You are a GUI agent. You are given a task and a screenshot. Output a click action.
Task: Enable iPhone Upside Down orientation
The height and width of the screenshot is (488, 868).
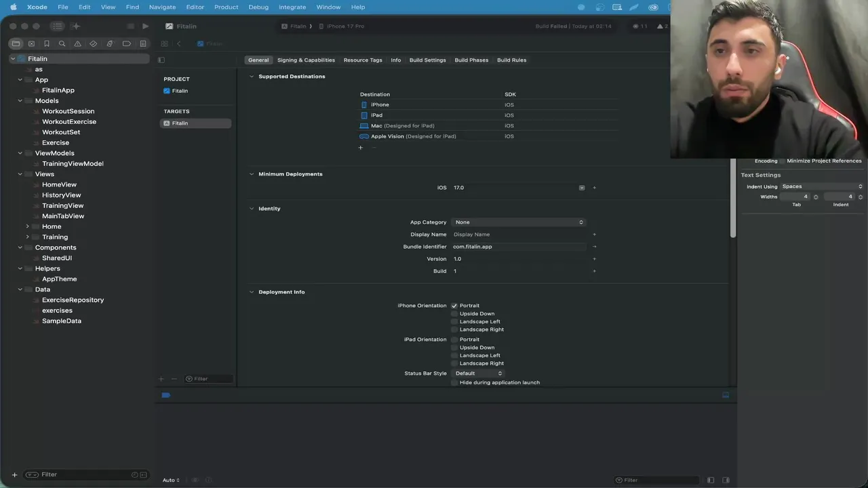[454, 314]
